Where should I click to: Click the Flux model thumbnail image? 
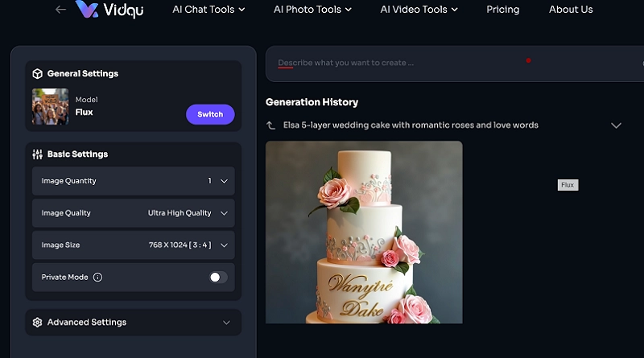50,106
